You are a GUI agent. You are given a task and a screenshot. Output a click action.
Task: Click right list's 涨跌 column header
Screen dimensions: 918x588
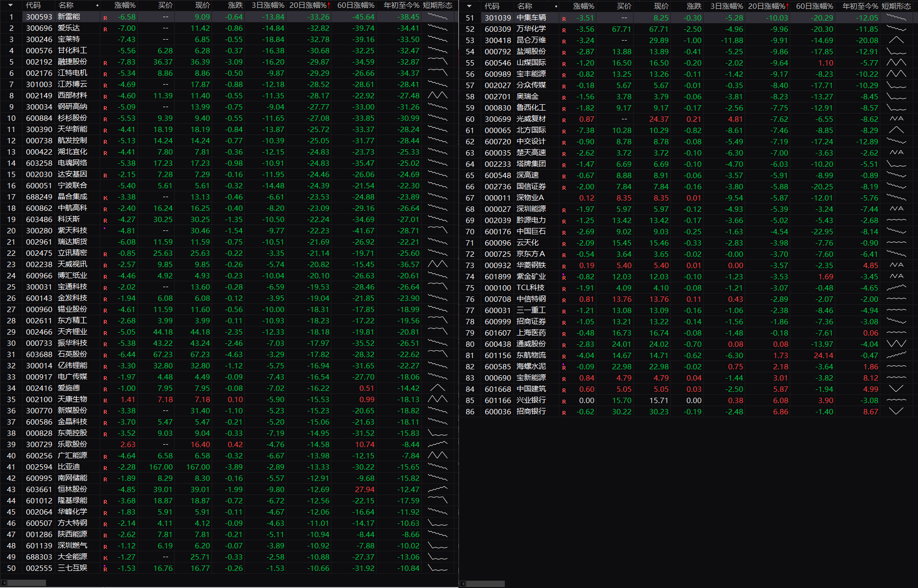[x=694, y=6]
